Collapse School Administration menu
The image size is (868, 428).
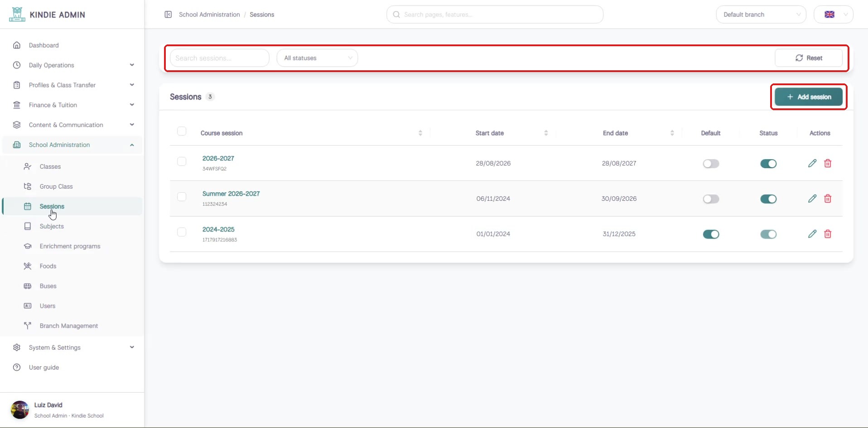[x=72, y=145]
